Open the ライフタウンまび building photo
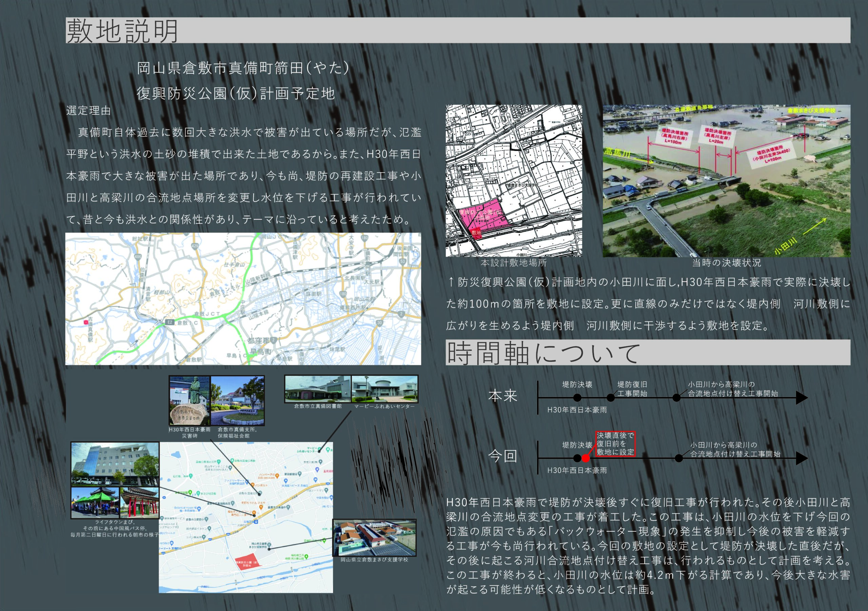 [x=115, y=464]
